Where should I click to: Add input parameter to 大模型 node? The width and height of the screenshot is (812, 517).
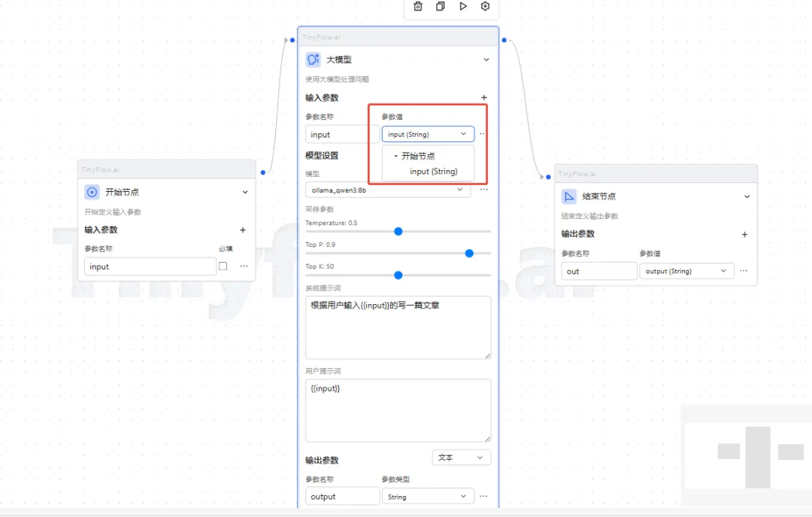tap(483, 98)
